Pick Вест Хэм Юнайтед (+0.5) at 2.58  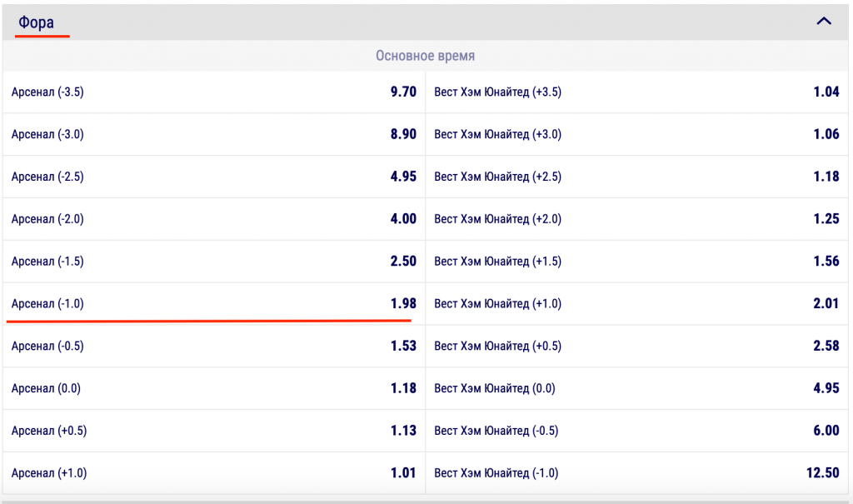pos(636,347)
